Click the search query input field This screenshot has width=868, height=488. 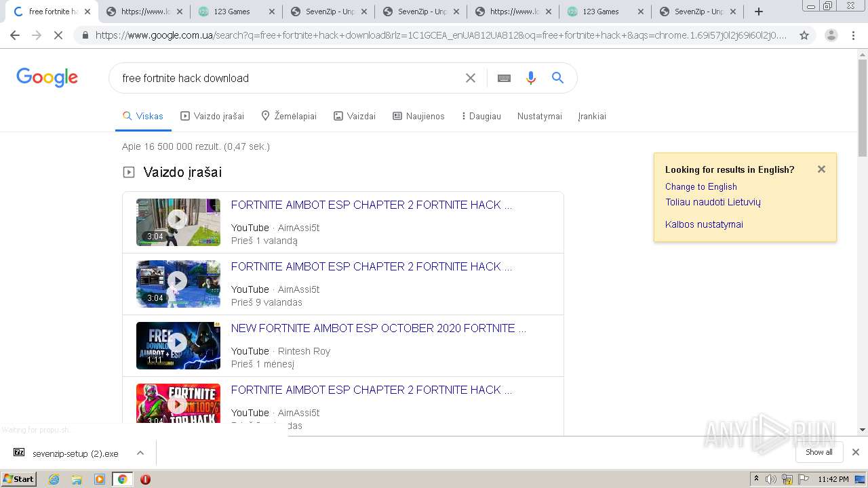[x=288, y=78]
